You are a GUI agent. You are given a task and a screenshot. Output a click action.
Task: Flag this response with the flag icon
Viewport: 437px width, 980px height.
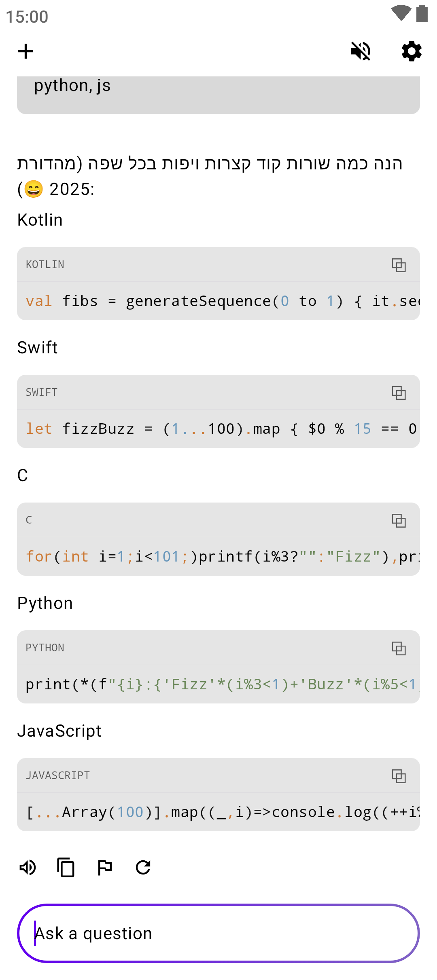[x=105, y=867]
